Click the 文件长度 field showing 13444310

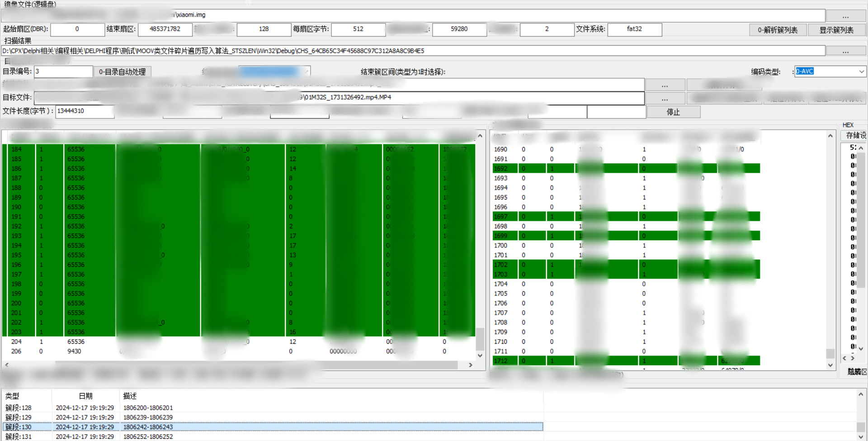(85, 111)
